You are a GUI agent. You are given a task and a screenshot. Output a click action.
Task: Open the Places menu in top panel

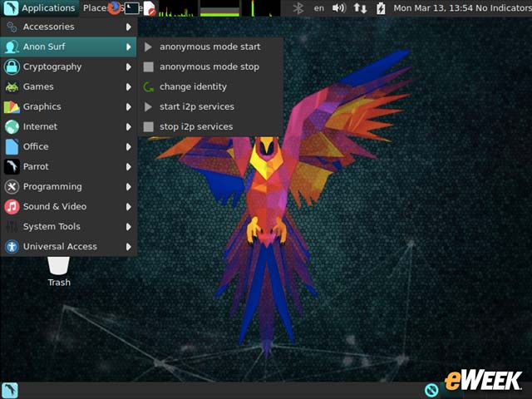coord(95,7)
